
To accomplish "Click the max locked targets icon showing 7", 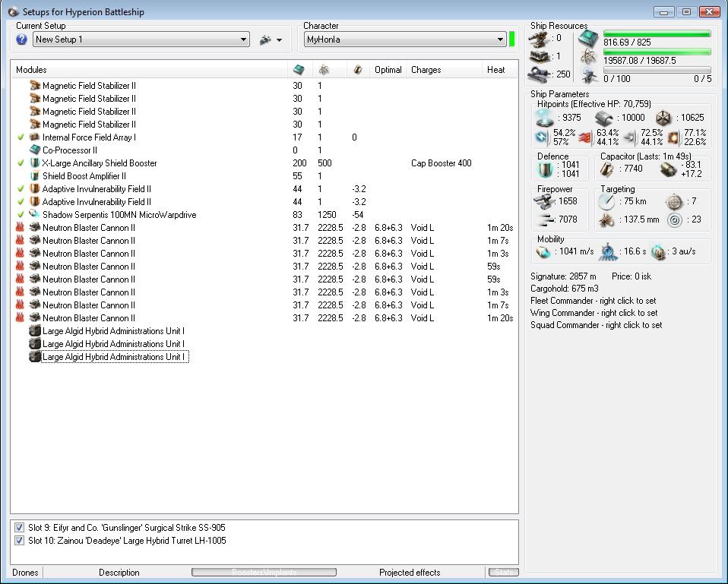I will [674, 201].
